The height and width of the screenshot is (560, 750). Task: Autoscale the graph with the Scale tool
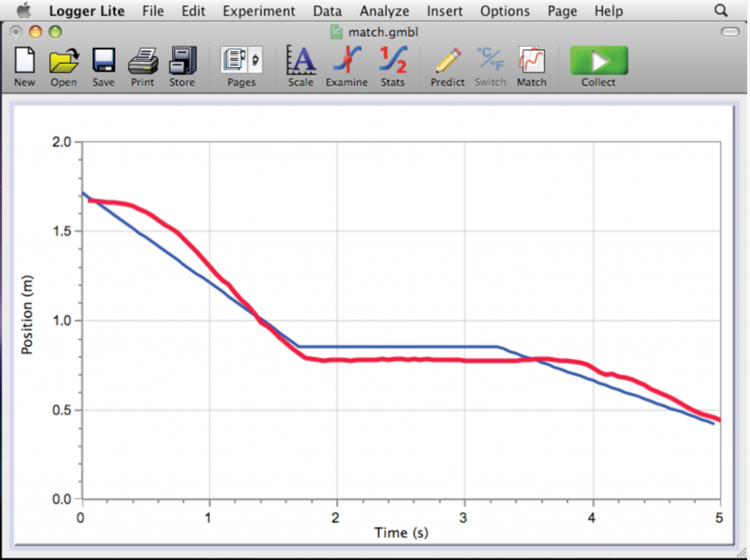coord(300,66)
